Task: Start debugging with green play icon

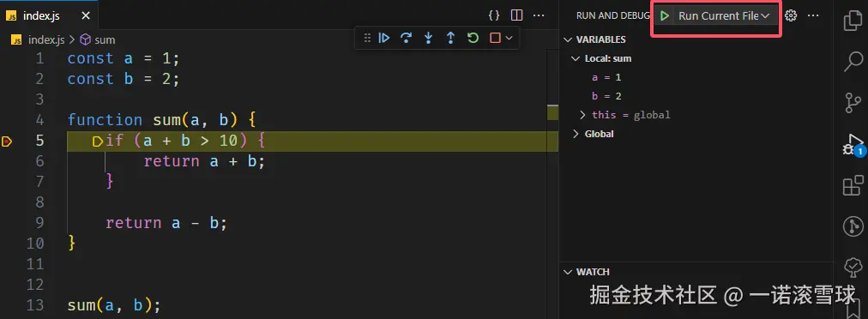Action: 666,15
